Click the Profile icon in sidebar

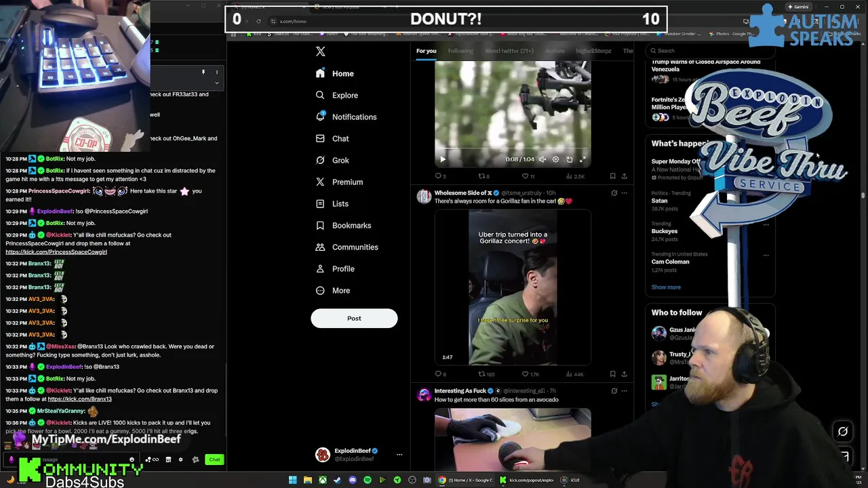[320, 268]
